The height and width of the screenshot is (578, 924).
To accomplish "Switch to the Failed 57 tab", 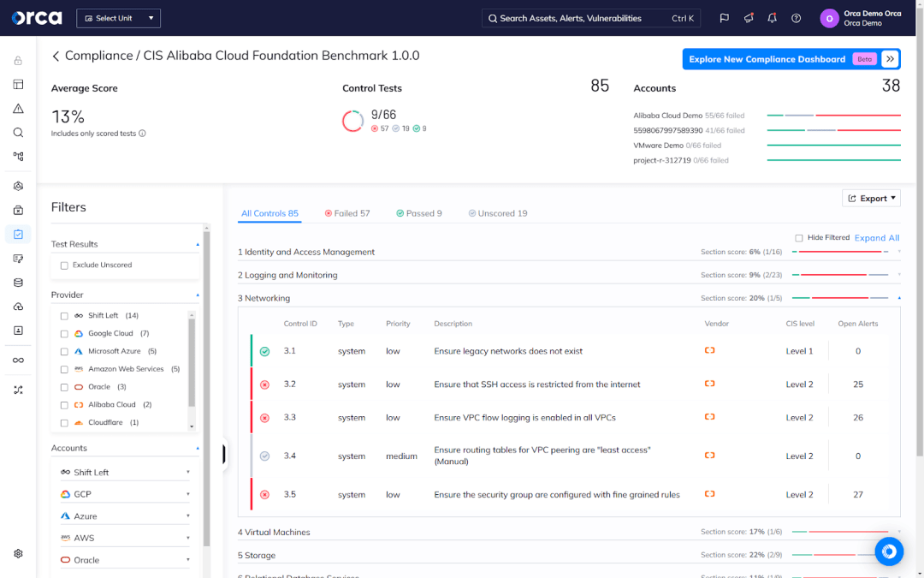I will 347,213.
